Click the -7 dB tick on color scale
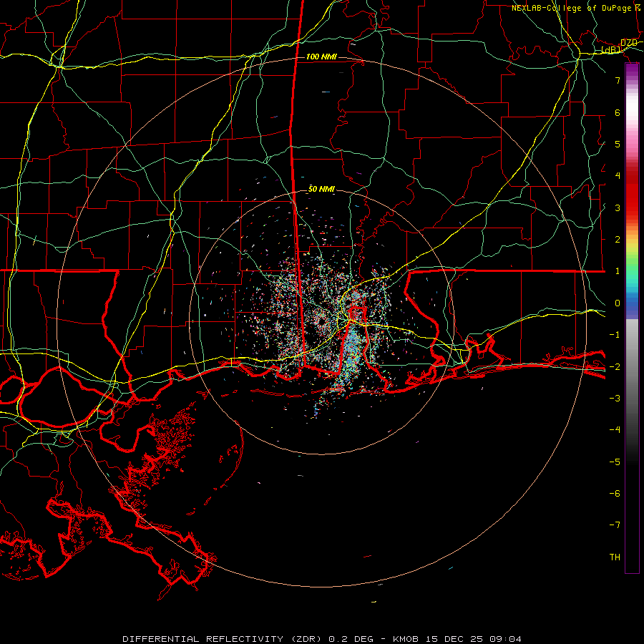644x644 pixels. (615, 525)
